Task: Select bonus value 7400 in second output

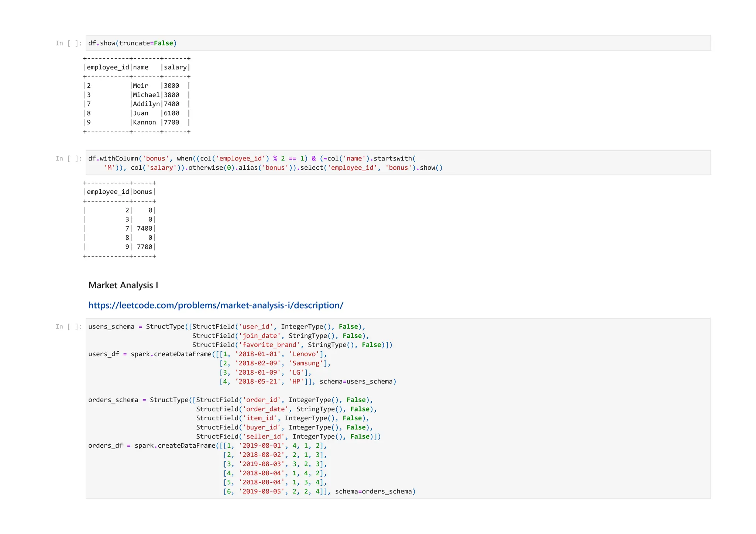Action: click(x=144, y=228)
